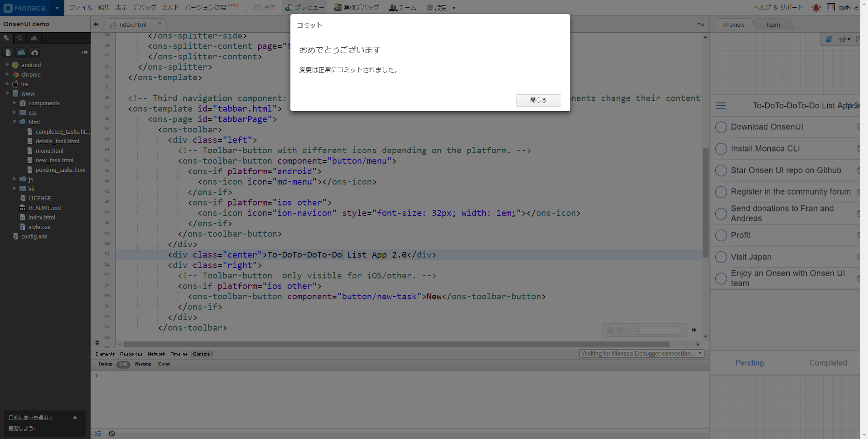Image resolution: width=868 pixels, height=439 pixels.
Task: Open the search tab in the sidebar
Action: [20, 38]
